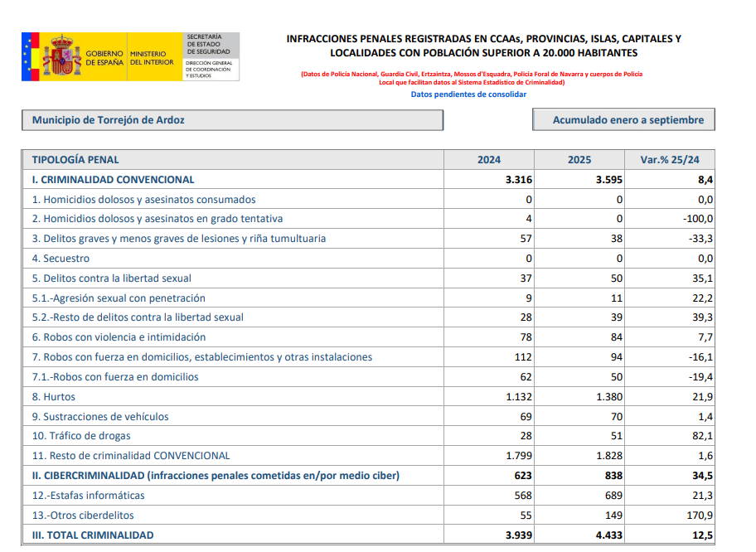
Task: Select the III. TOTAL CRIMINALIDAD row label
Action: (93, 535)
